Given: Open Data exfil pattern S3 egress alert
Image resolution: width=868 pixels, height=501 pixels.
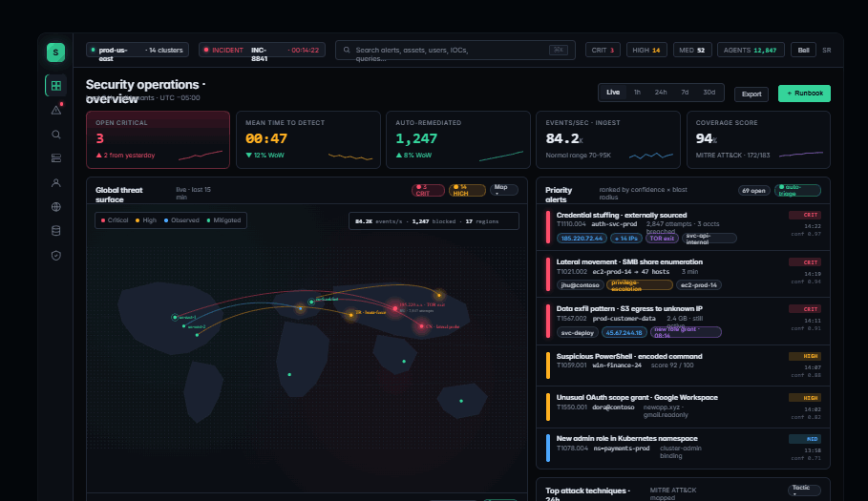Looking at the screenshot, I should [x=683, y=322].
